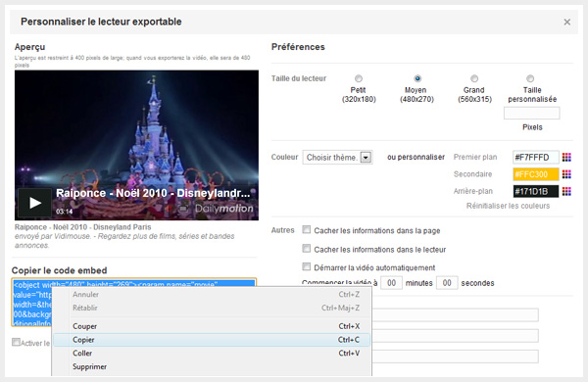Click the Premier plan #F7FFFD color field
Viewport: 588px width, 382px height.
pos(535,157)
